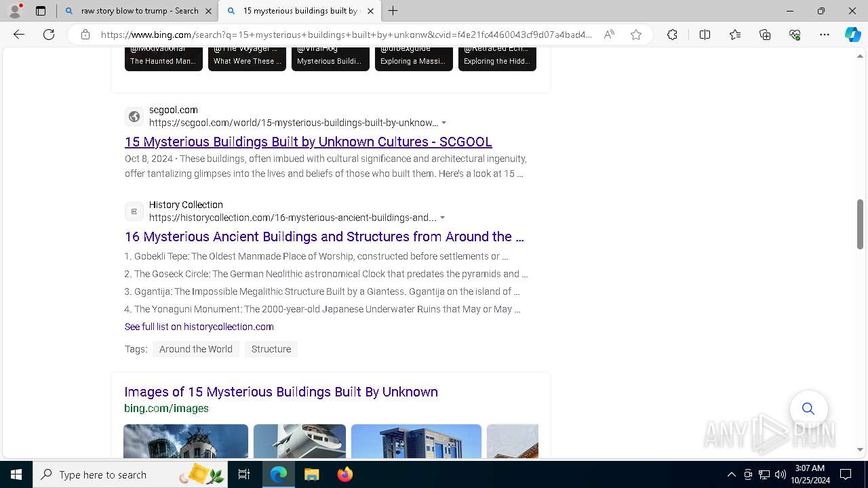Open Images of 15 Mysterious Buildings heading
868x488 pixels.
click(x=281, y=392)
